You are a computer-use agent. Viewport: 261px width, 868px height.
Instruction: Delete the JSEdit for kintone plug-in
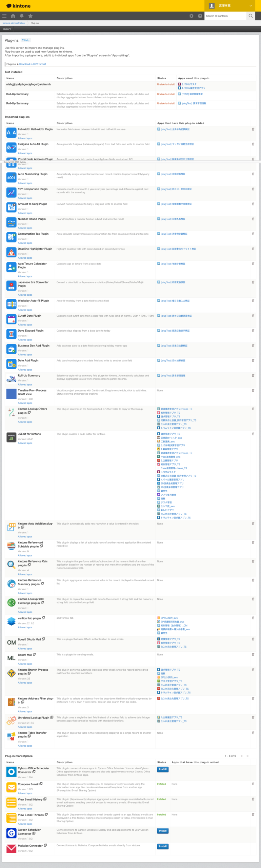(x=253, y=434)
